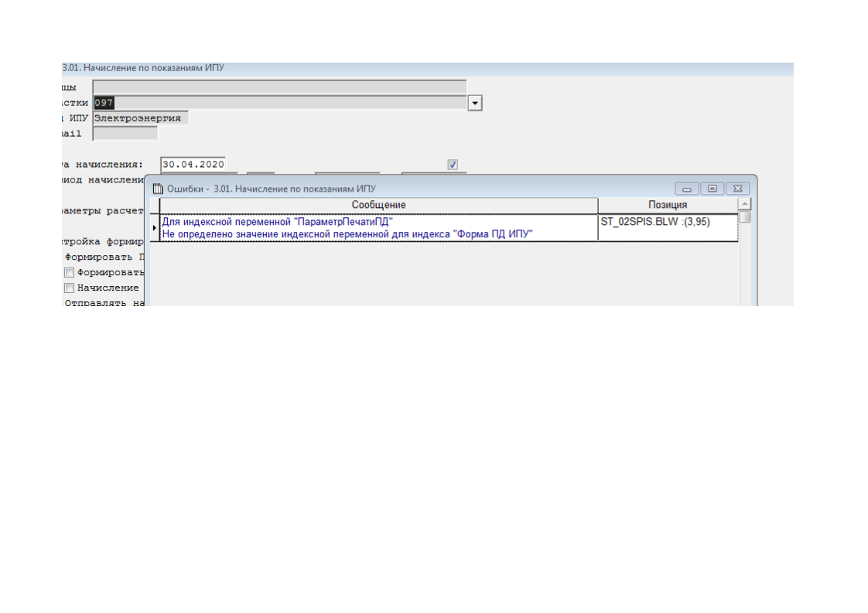Click the Позиция column header
This screenshot has height=613, width=868.
(668, 206)
